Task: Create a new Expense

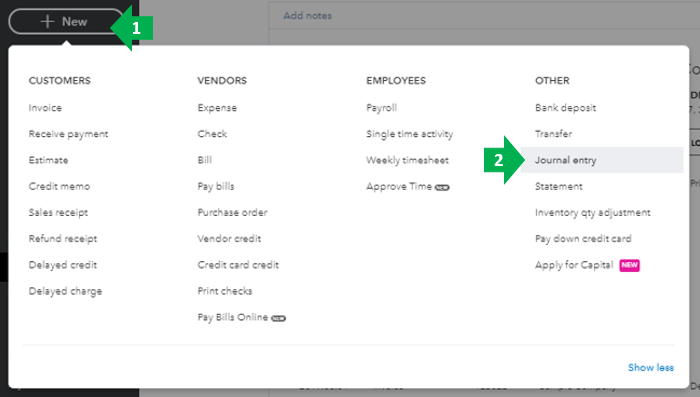Action: 217,108
